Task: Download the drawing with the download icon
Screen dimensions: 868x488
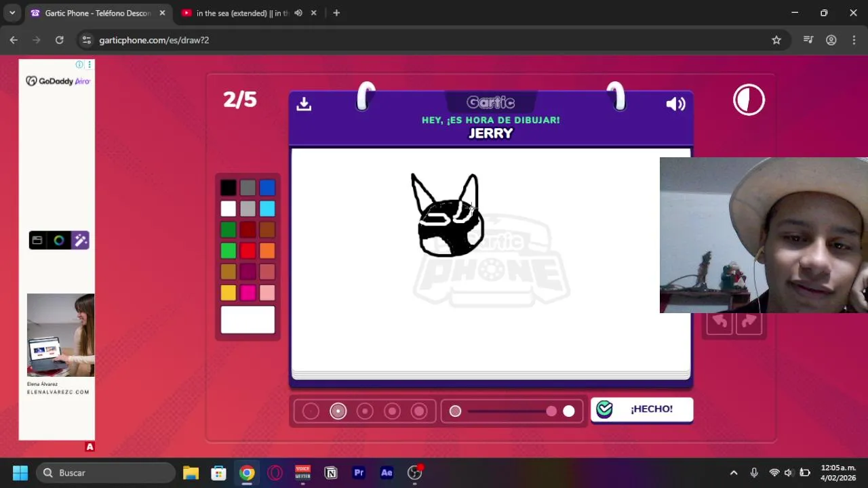Action: coord(304,104)
